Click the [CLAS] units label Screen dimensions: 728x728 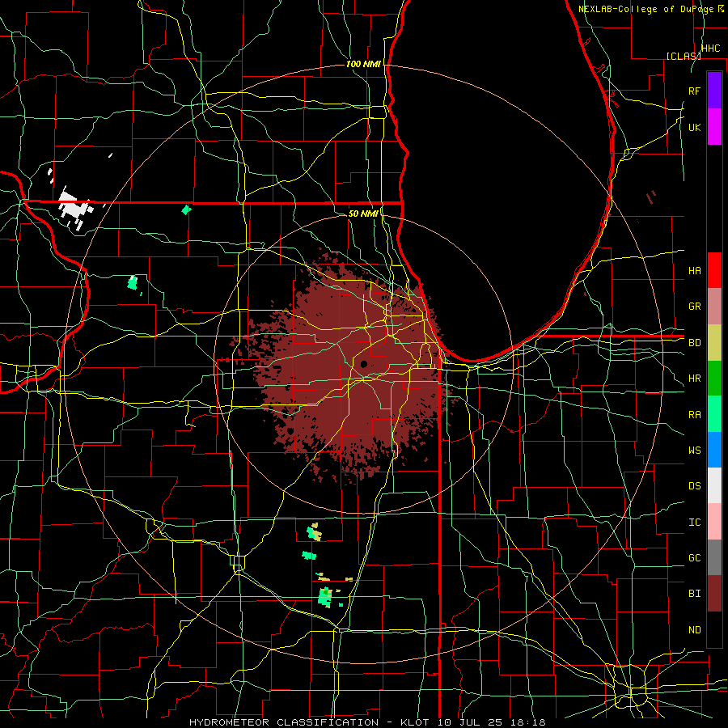tap(684, 56)
